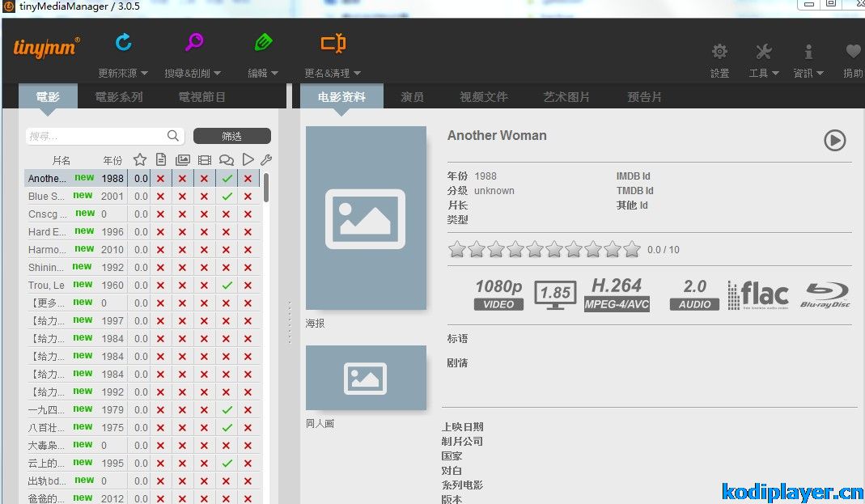Switch to the 電視節目 tab

pyautogui.click(x=202, y=96)
